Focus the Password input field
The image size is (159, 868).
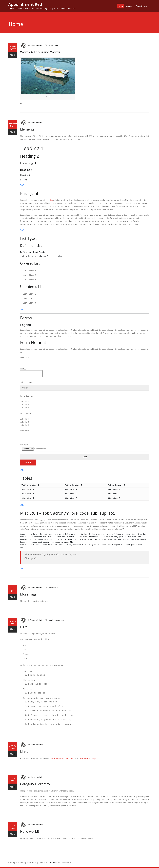[85, 437]
